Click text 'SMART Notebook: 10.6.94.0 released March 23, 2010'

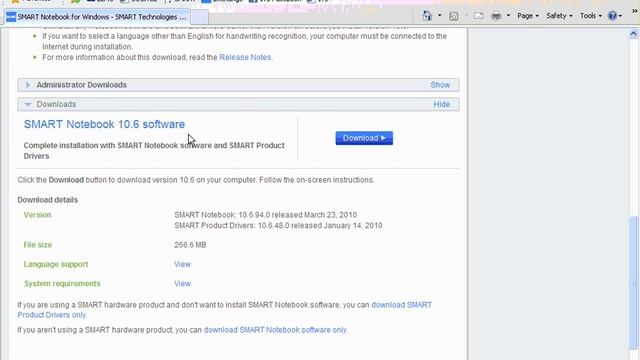[x=265, y=215]
